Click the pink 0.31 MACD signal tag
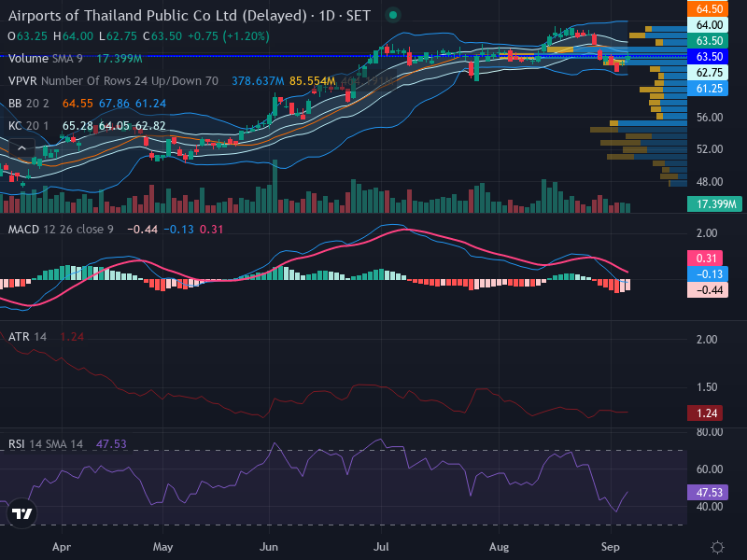 pos(705,259)
